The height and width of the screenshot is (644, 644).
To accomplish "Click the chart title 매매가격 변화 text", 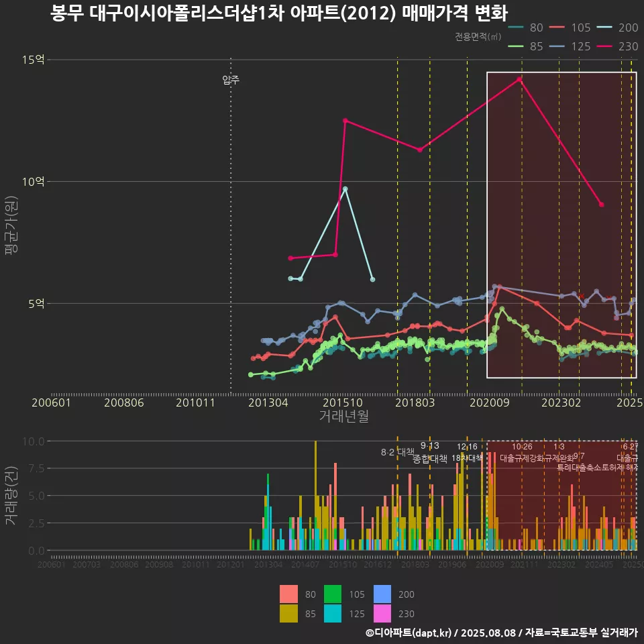I will pos(455,13).
